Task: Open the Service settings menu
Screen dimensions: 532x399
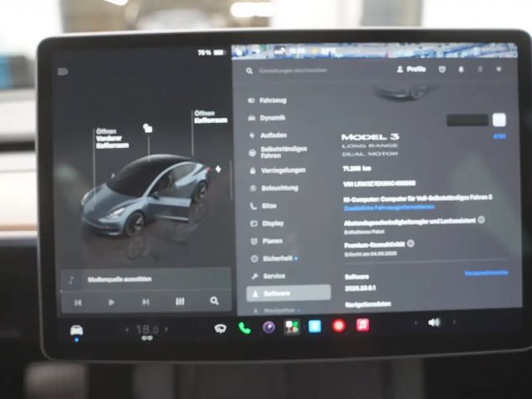Action: [268, 276]
